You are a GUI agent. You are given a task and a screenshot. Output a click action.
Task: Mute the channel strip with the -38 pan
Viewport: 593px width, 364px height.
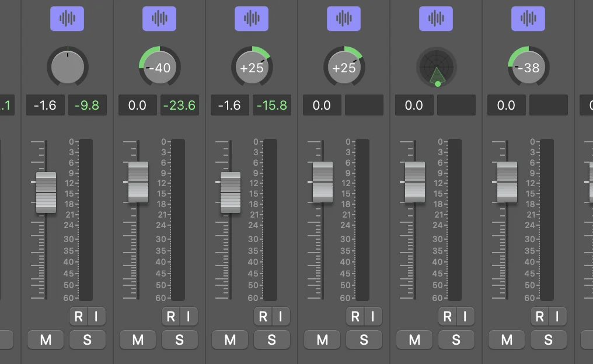pos(507,339)
